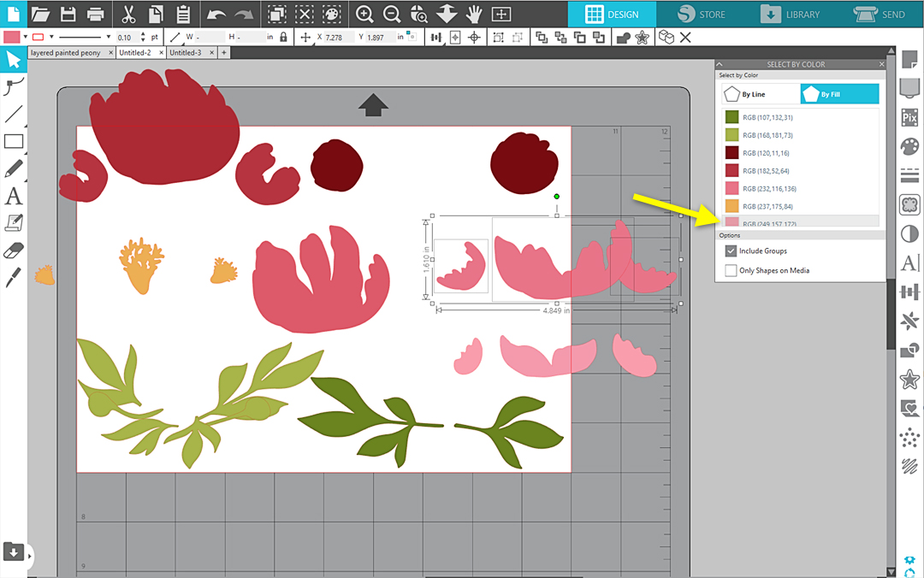Switch selection mode to By Fill

pyautogui.click(x=840, y=94)
